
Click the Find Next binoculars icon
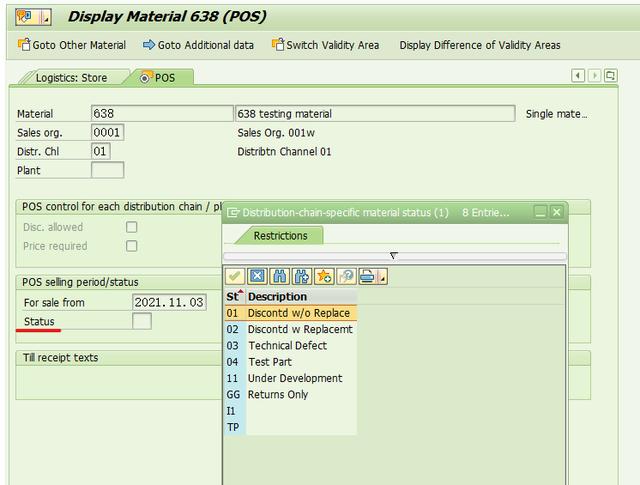[x=302, y=276]
